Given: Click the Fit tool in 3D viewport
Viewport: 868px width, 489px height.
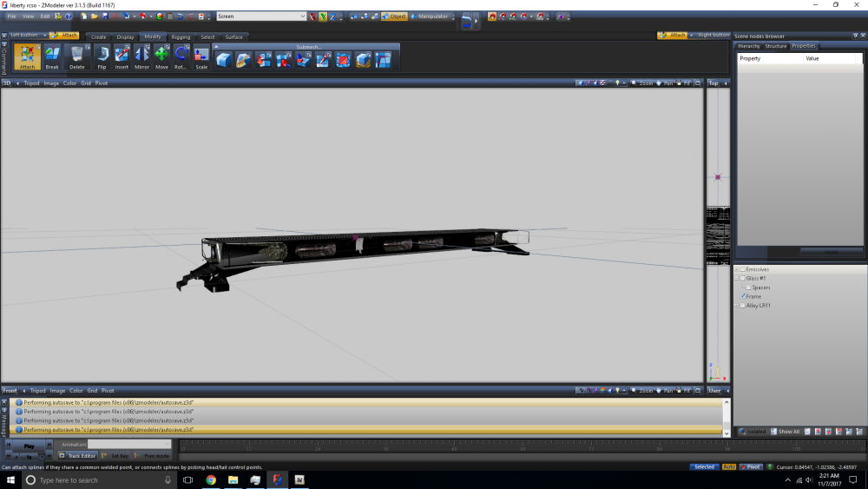Looking at the screenshot, I should point(684,83).
